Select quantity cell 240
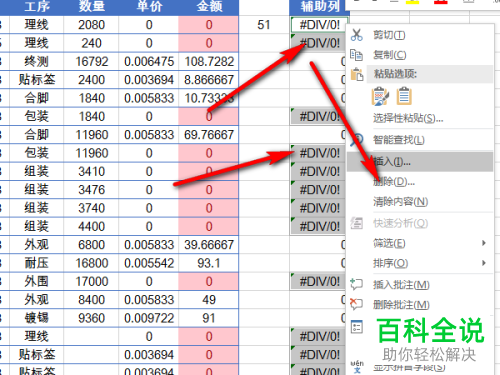Image resolution: width=500 pixels, height=375 pixels. pos(91,43)
